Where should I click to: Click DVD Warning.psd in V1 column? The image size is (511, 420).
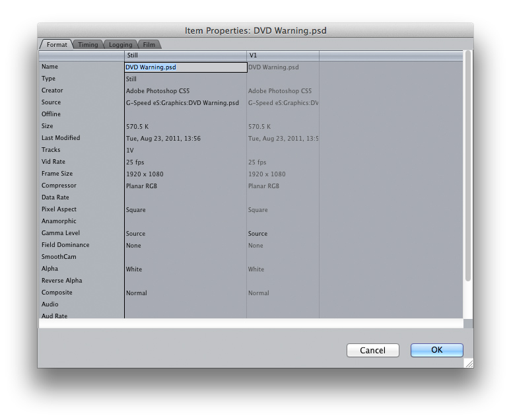tap(273, 67)
